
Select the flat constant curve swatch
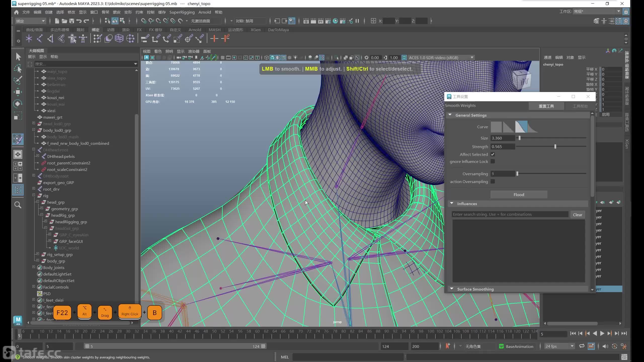pyautogui.click(x=496, y=127)
